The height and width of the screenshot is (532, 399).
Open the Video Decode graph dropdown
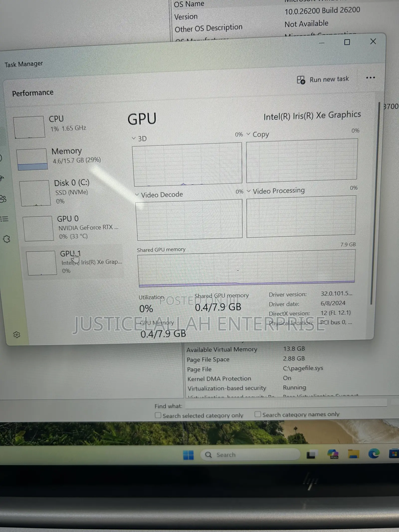pos(137,194)
